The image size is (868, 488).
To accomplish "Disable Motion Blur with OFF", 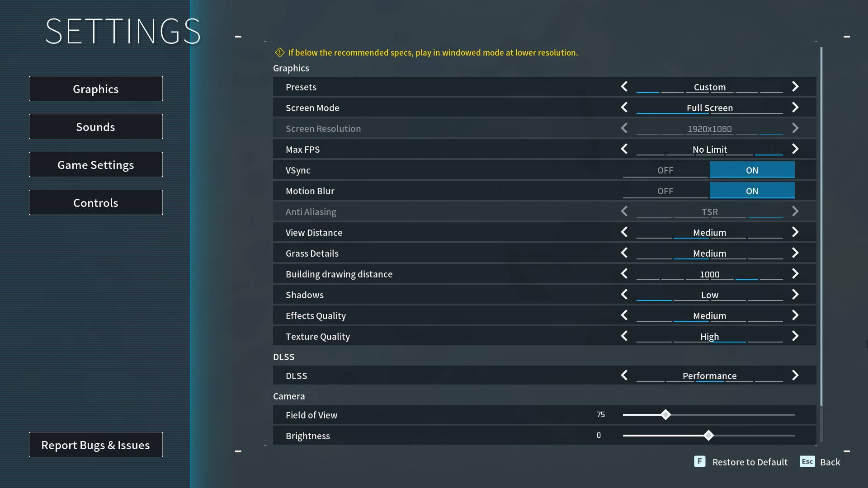I will [x=665, y=191].
